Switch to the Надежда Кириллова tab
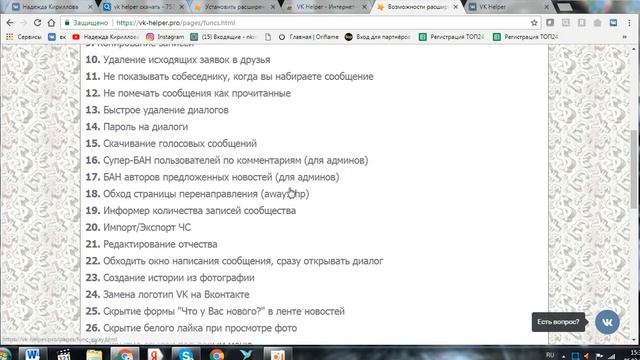Viewport: 640px width, 360px height. [50, 7]
